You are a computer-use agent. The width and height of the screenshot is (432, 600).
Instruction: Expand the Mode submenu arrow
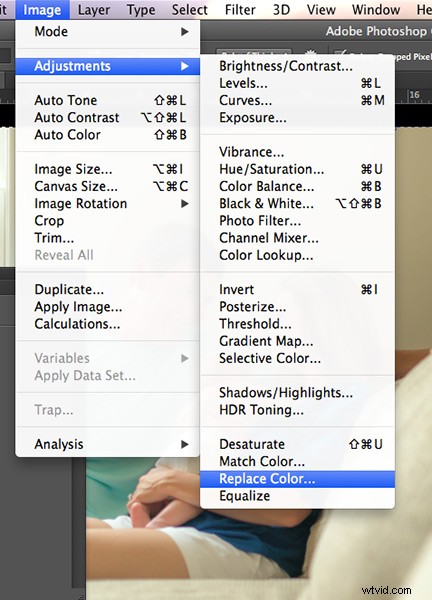185,31
